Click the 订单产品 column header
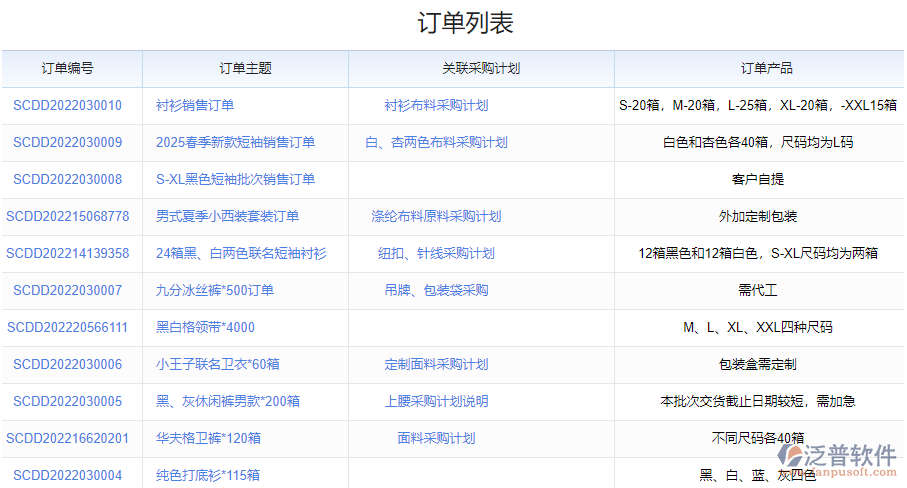The height and width of the screenshot is (488, 907). [x=766, y=69]
